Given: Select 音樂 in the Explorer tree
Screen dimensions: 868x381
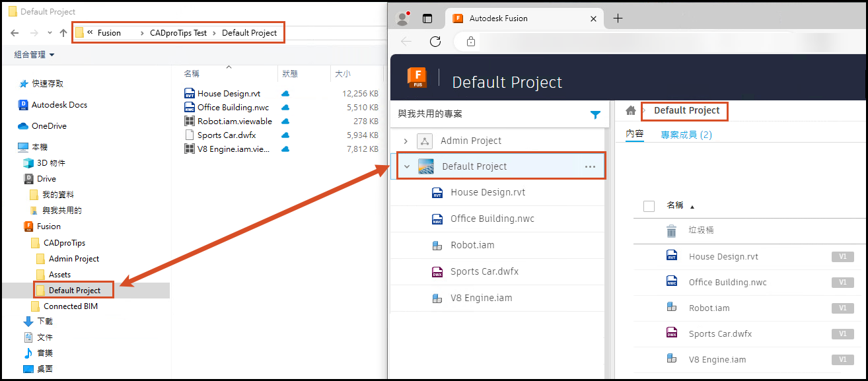Looking at the screenshot, I should tap(45, 353).
